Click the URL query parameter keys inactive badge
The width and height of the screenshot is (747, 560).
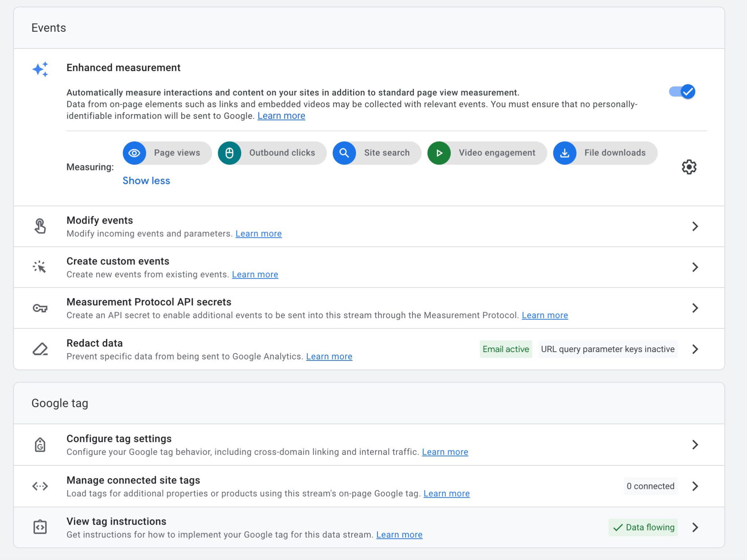(x=607, y=349)
